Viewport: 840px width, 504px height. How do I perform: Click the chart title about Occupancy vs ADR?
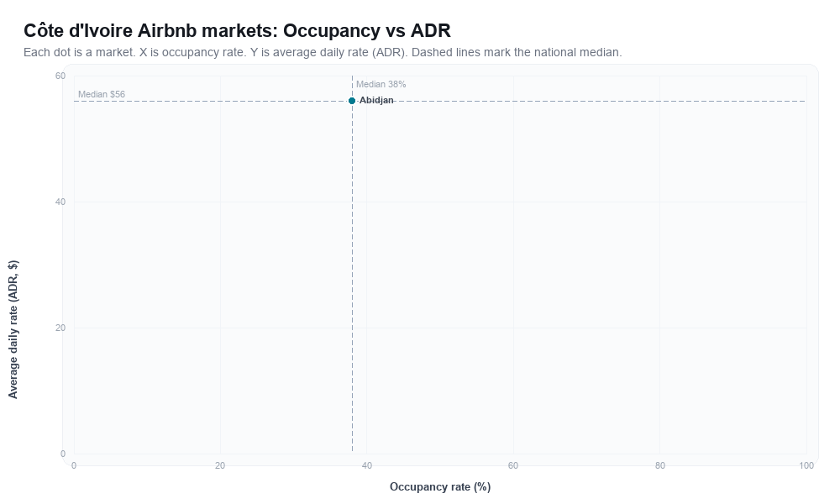tap(238, 30)
